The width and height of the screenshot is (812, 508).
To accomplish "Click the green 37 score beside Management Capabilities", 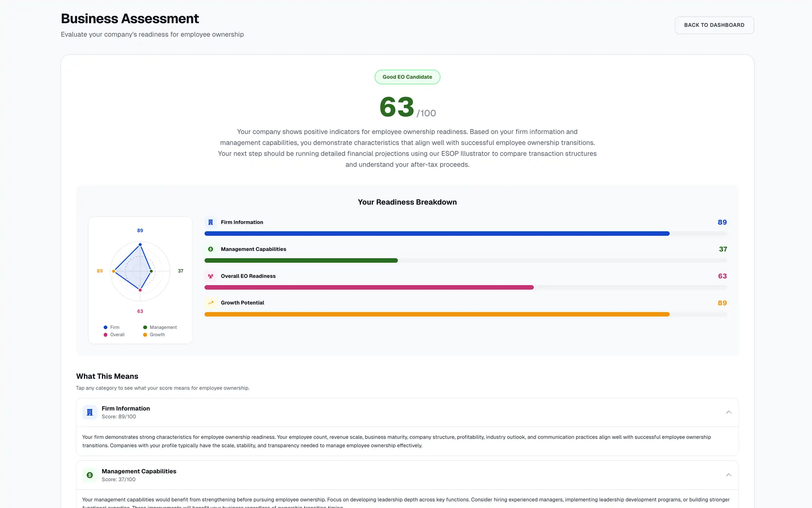I will tap(723, 249).
